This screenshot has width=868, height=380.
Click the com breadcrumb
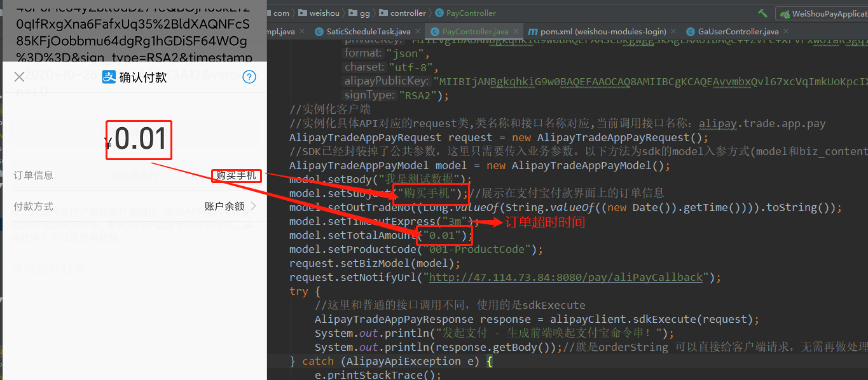281,13
